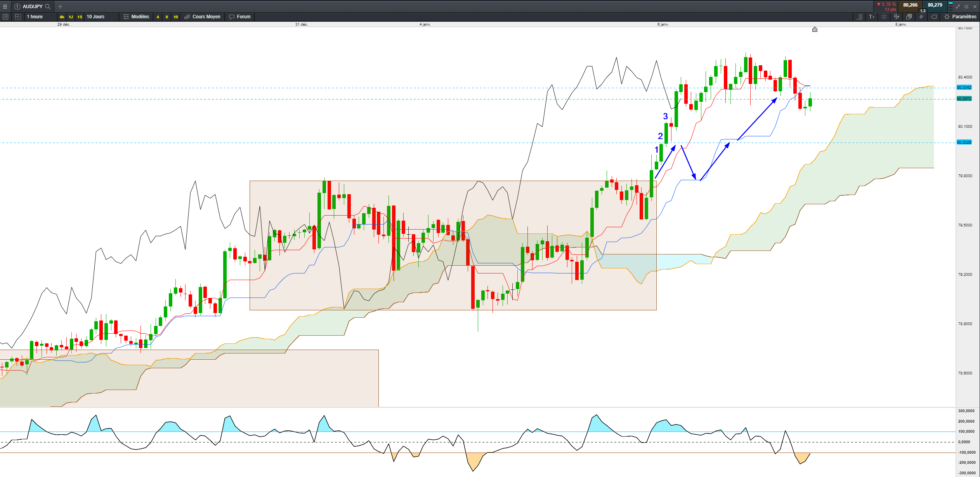The width and height of the screenshot is (980, 477).
Task: Click the 29 déc. date label
Action: (x=64, y=24)
